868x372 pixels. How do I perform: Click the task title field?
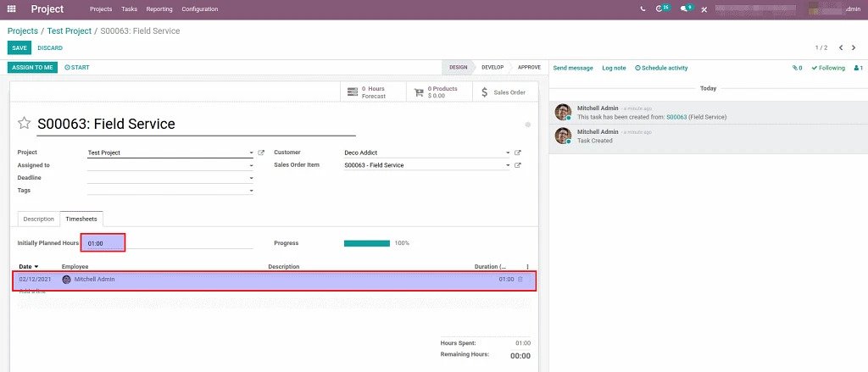(x=196, y=124)
